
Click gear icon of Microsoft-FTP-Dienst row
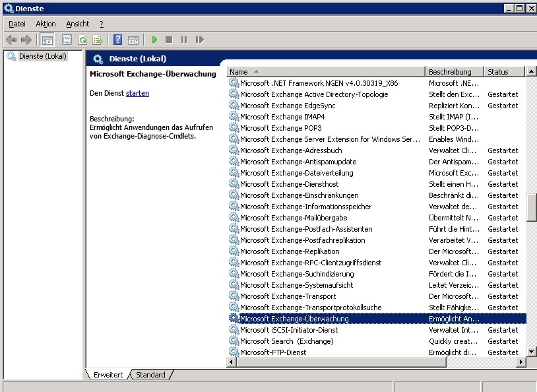[234, 352]
